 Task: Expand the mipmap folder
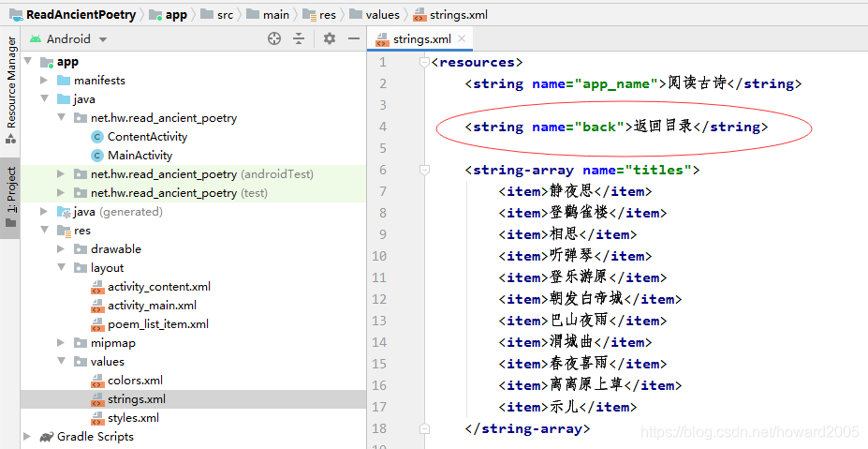(62, 342)
